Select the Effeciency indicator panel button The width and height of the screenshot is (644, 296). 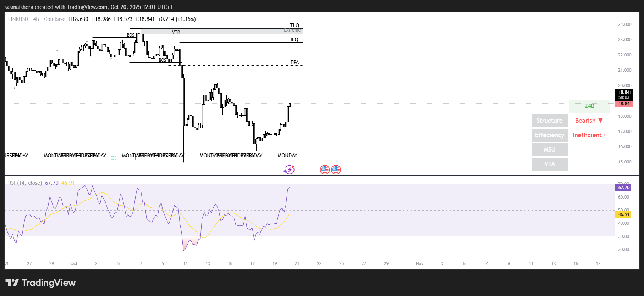pos(549,135)
